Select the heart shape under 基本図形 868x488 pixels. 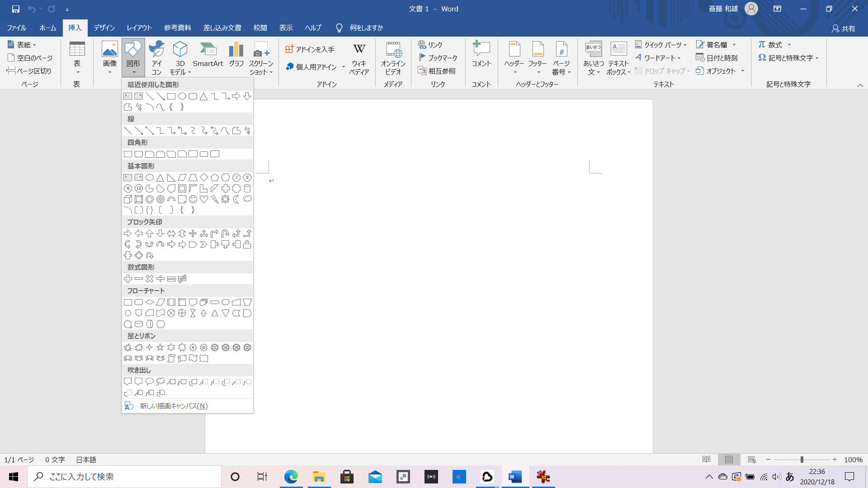tap(203, 200)
